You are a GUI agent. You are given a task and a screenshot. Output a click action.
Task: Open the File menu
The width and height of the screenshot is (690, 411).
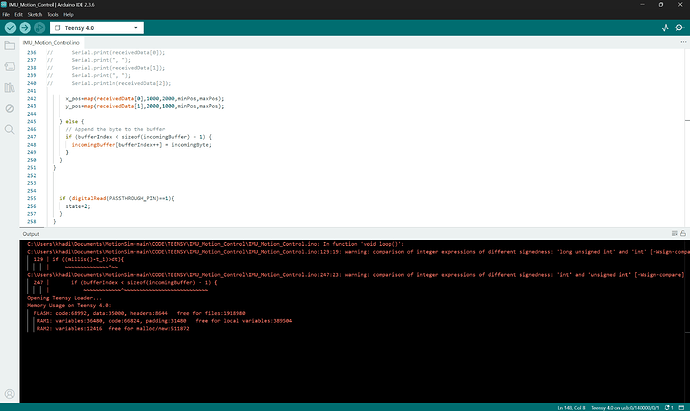coord(6,15)
